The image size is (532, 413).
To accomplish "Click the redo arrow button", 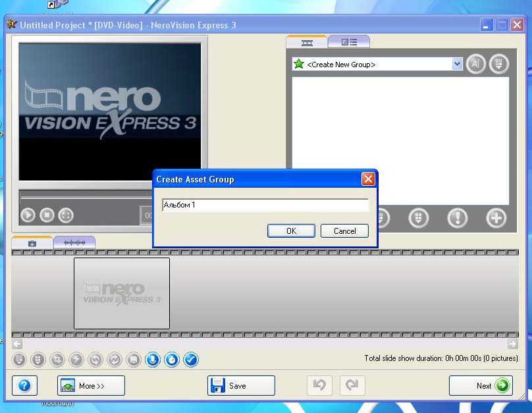I will pyautogui.click(x=352, y=385).
